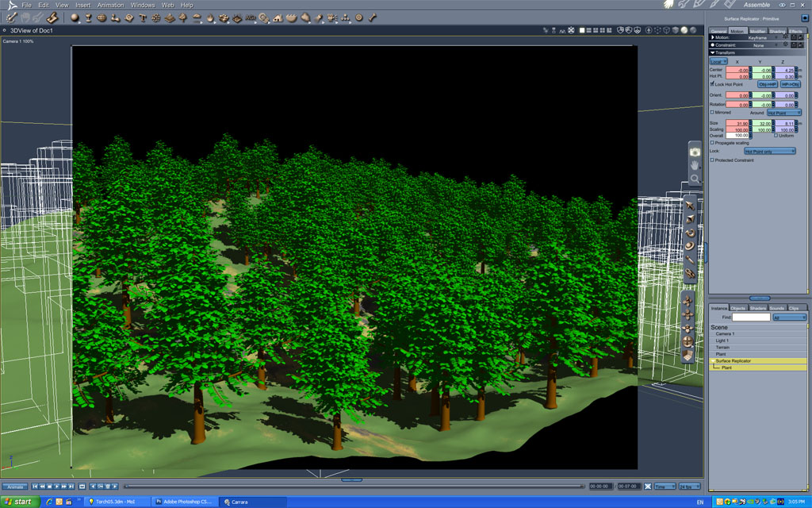Open the 24 fps dropdown

690,487
